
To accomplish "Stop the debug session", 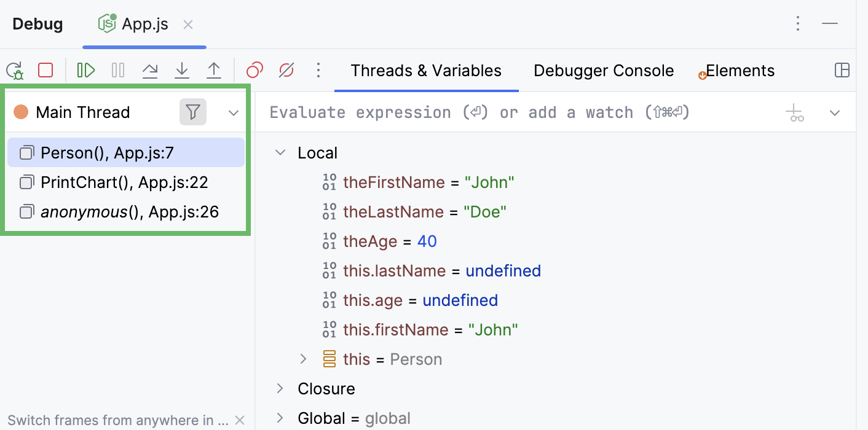I will [x=45, y=70].
